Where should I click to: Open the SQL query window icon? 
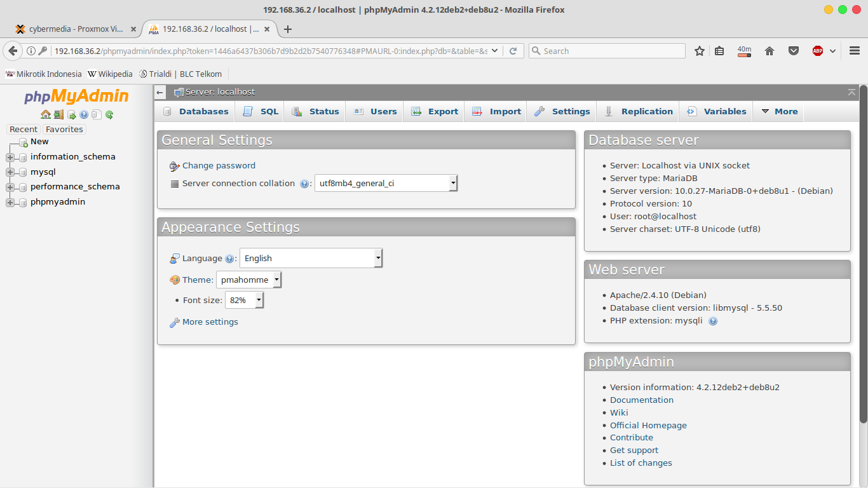tap(72, 116)
